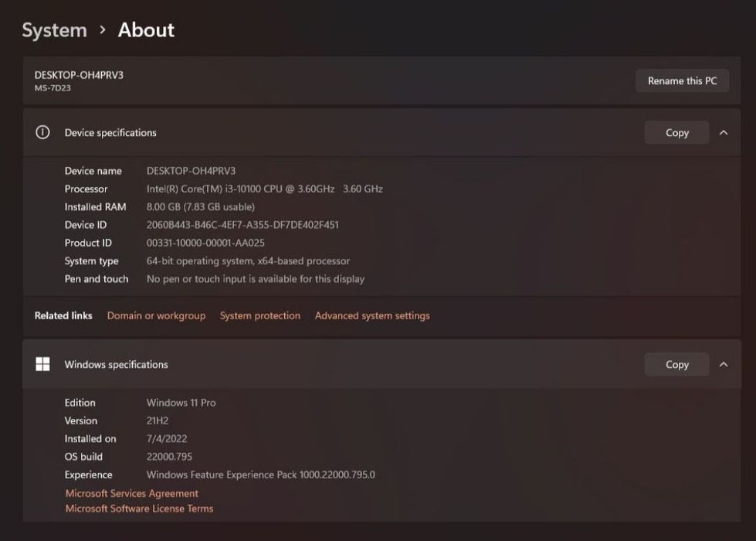Click the Windows logo icon
The width and height of the screenshot is (756, 541).
point(42,364)
